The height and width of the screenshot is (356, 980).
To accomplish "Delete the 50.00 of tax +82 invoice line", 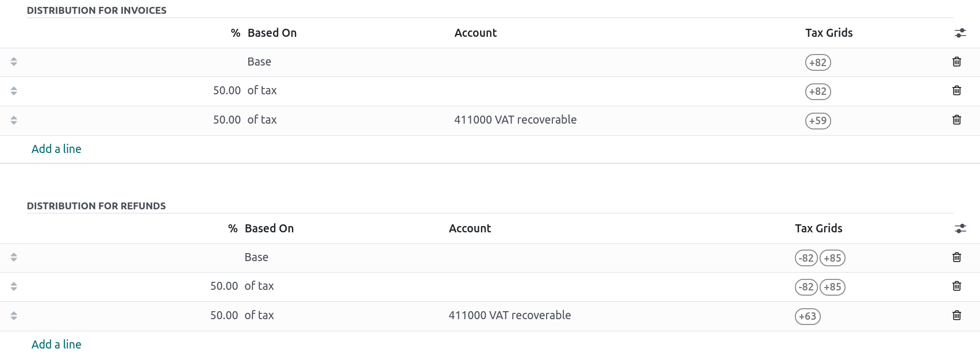I will 956,90.
